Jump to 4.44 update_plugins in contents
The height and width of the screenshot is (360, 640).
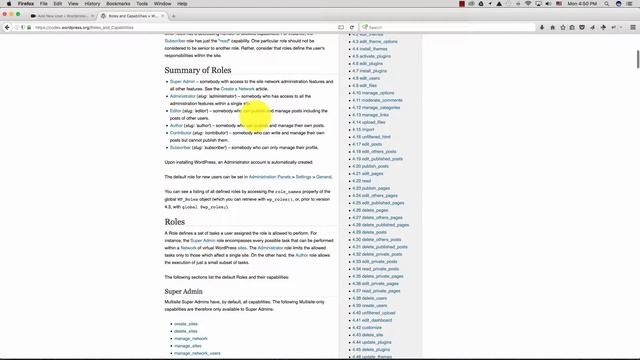(372, 343)
